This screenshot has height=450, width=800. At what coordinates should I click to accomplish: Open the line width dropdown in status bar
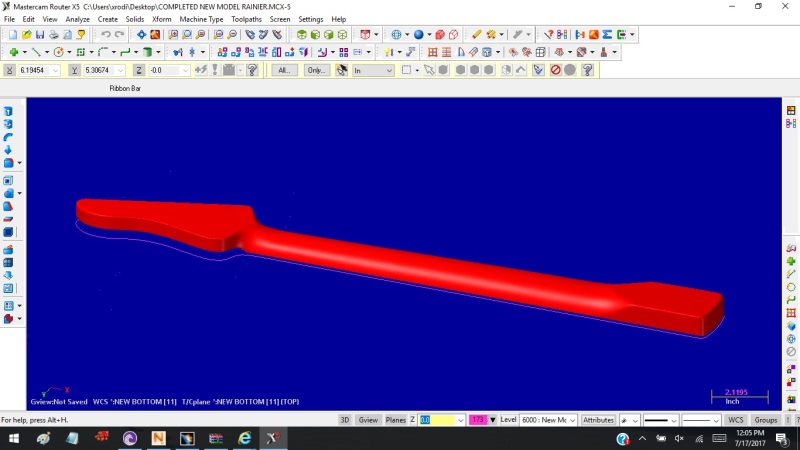(x=716, y=420)
